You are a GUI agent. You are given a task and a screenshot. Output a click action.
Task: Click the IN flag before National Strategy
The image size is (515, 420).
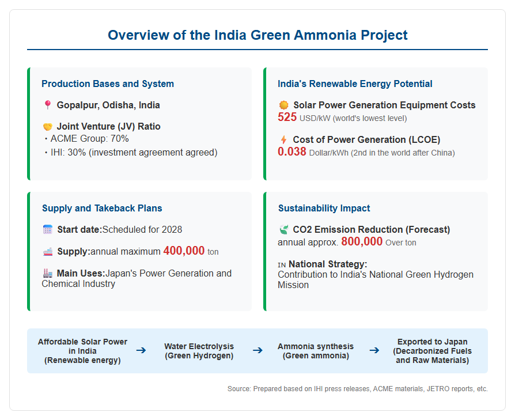point(282,264)
